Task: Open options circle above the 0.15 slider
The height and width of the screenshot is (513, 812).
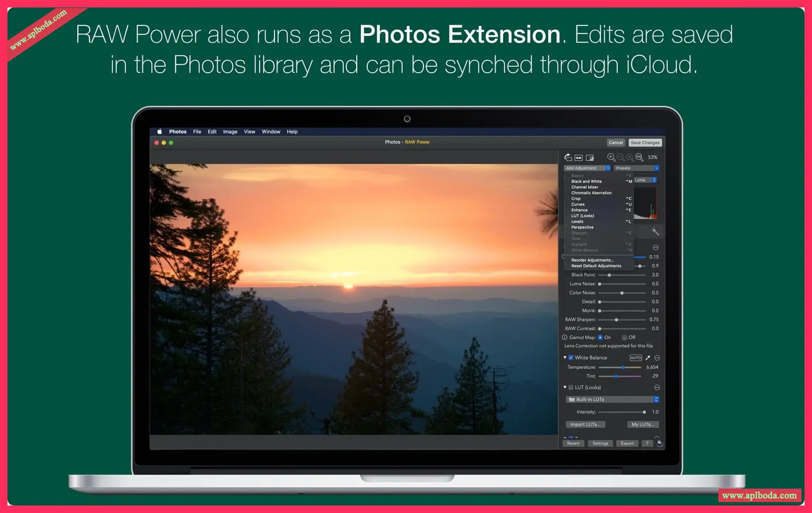Action: [656, 248]
